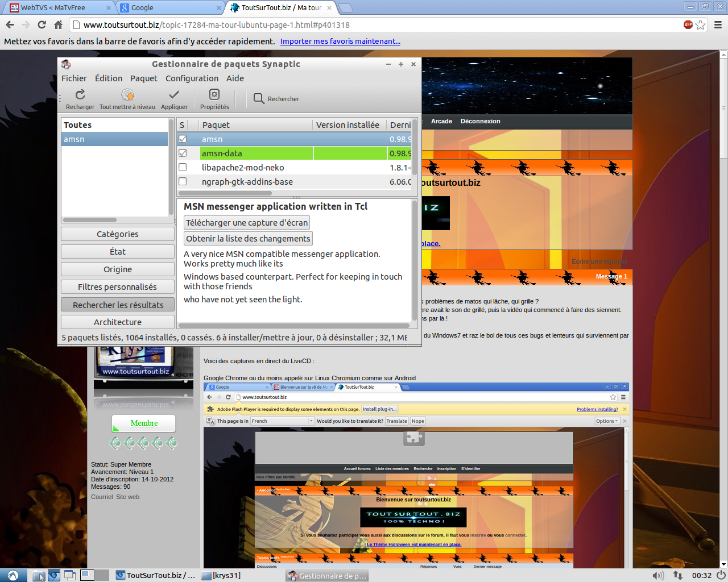
Task: Toggle the amsn-data package checkbox
Action: (x=183, y=153)
